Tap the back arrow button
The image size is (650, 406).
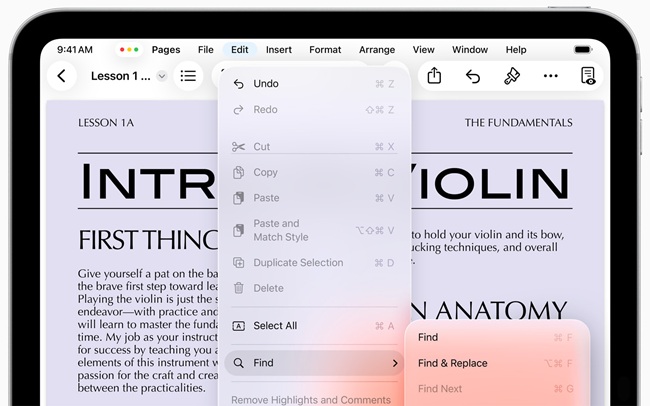click(x=62, y=76)
